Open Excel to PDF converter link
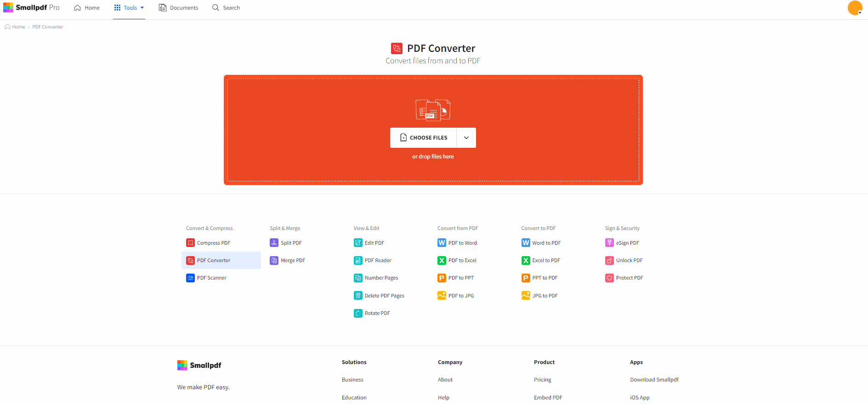868x404 pixels. (546, 260)
